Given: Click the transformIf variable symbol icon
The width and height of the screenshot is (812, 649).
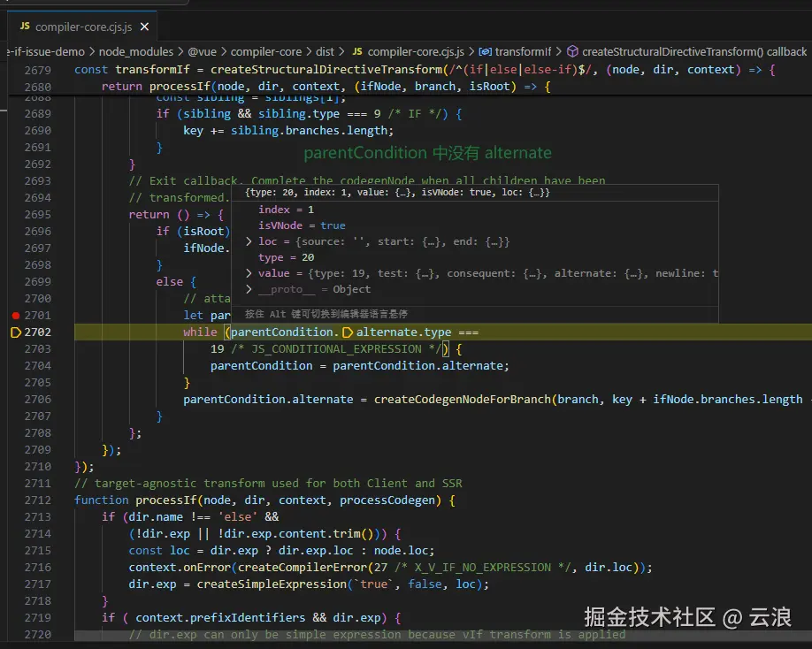Looking at the screenshot, I should tap(486, 52).
